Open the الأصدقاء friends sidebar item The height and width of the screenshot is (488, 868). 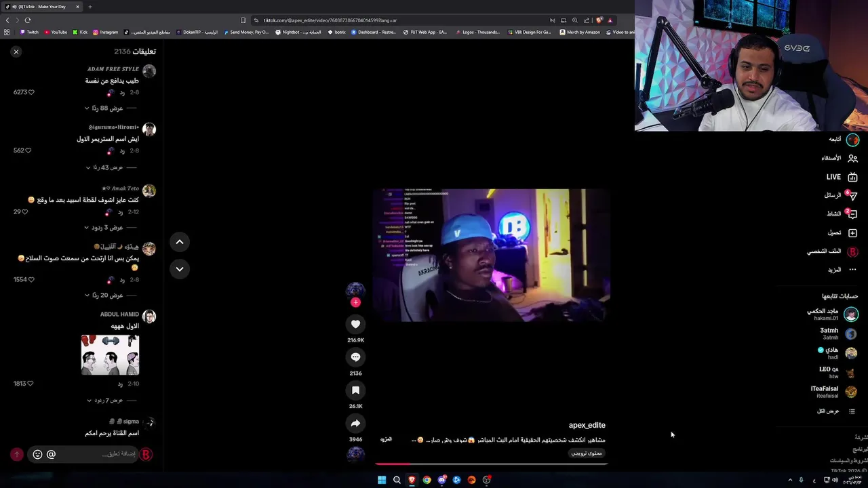(840, 158)
